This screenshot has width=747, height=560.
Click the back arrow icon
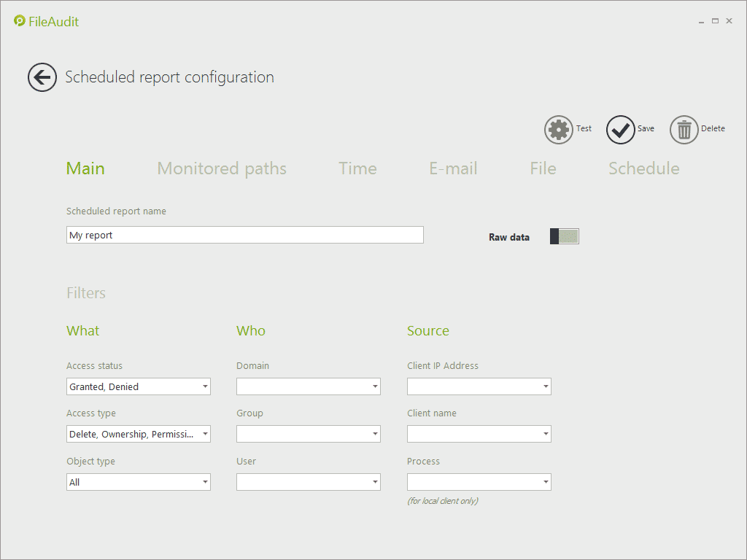42,77
